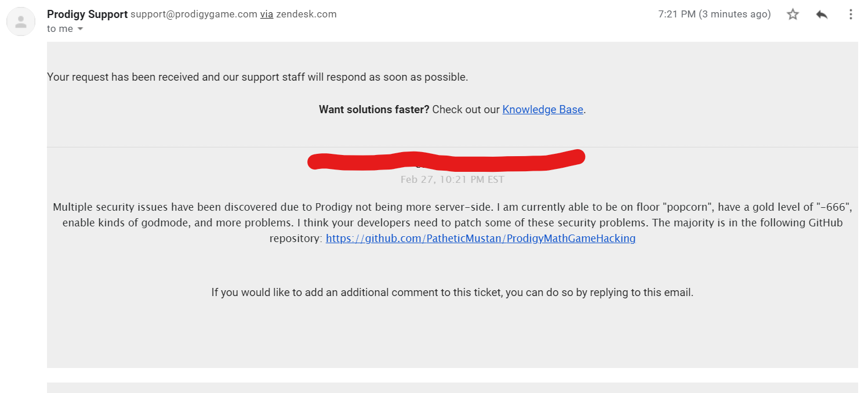Click the sender's profile avatar
This screenshot has width=868, height=393.
21,22
